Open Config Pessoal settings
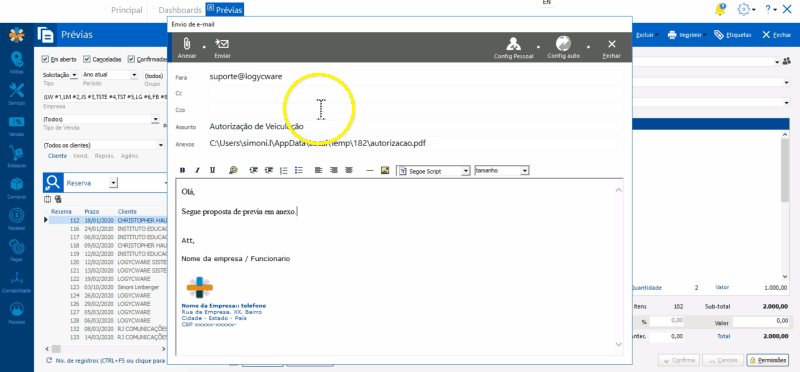The width and height of the screenshot is (800, 372). [513, 47]
